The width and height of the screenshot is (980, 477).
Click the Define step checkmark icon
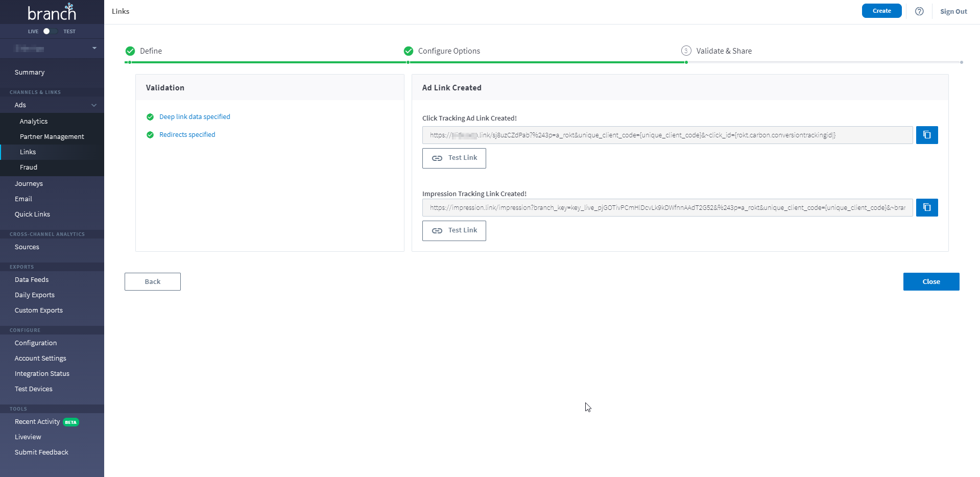[x=130, y=51]
